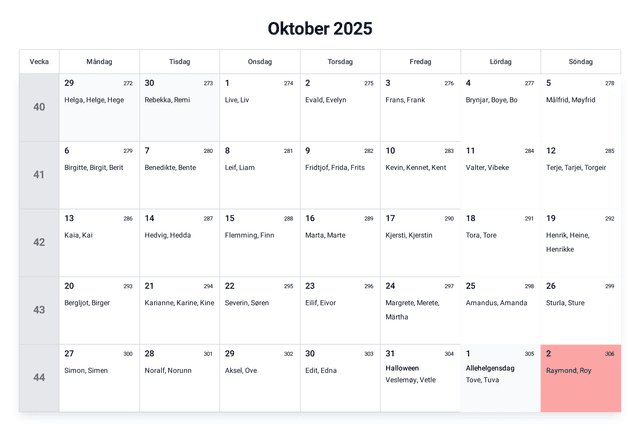The height and width of the screenshot is (431, 640).
Task: Click October 19 with Henrik, Heine, Henrikke
Action: (580, 242)
